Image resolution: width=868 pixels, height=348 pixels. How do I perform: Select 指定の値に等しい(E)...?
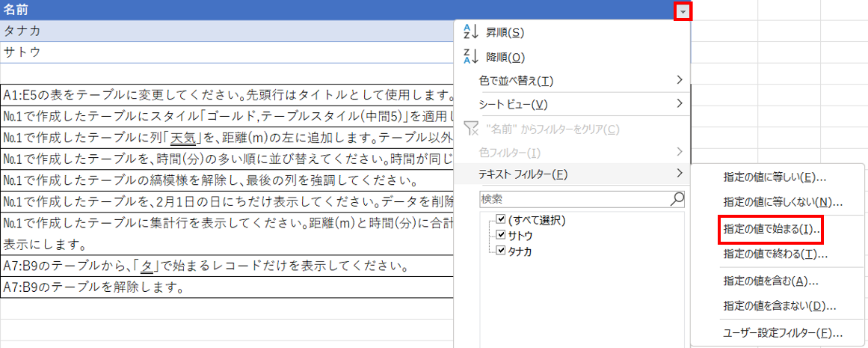coord(775,177)
